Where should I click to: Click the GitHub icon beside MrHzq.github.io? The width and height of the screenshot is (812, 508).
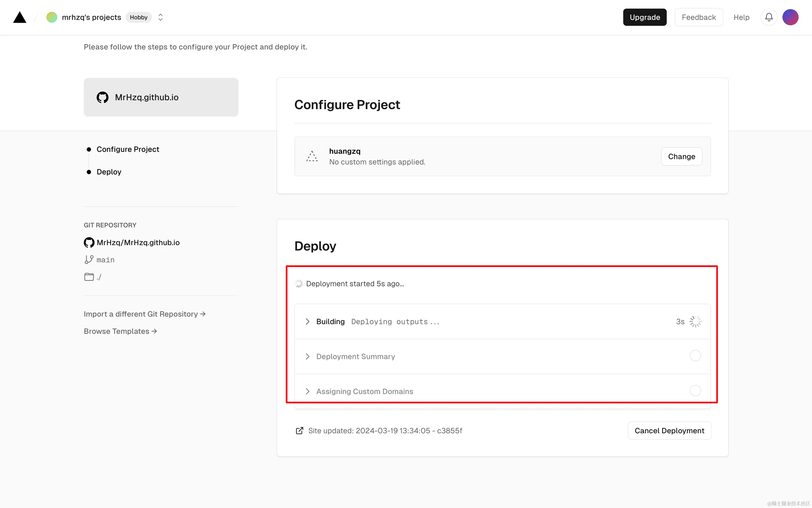tap(102, 97)
